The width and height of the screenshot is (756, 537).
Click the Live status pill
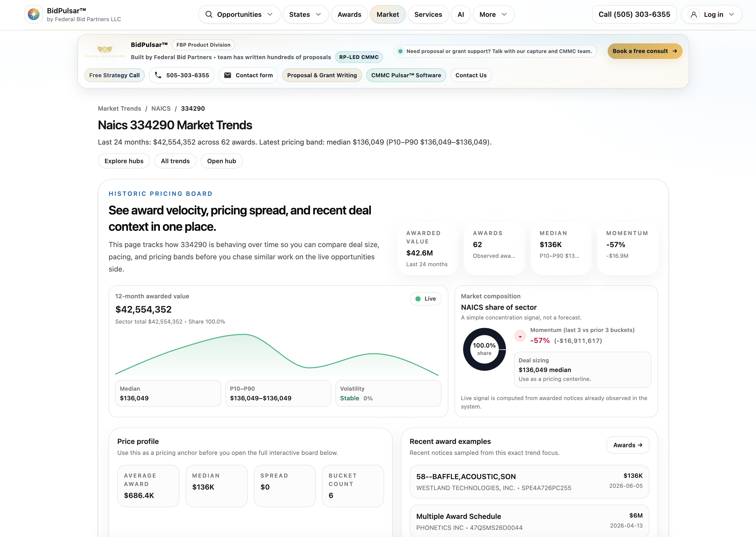pyautogui.click(x=425, y=299)
